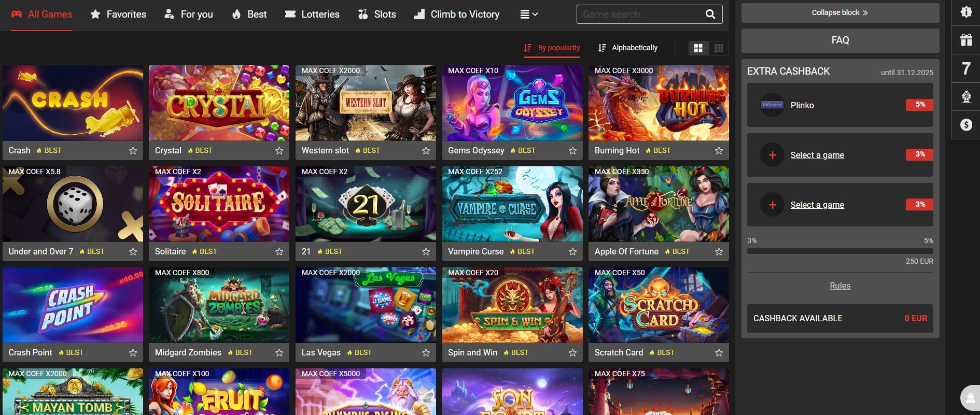The width and height of the screenshot is (980, 415).
Task: Mark Crystal as favorite using its star
Action: point(279,151)
